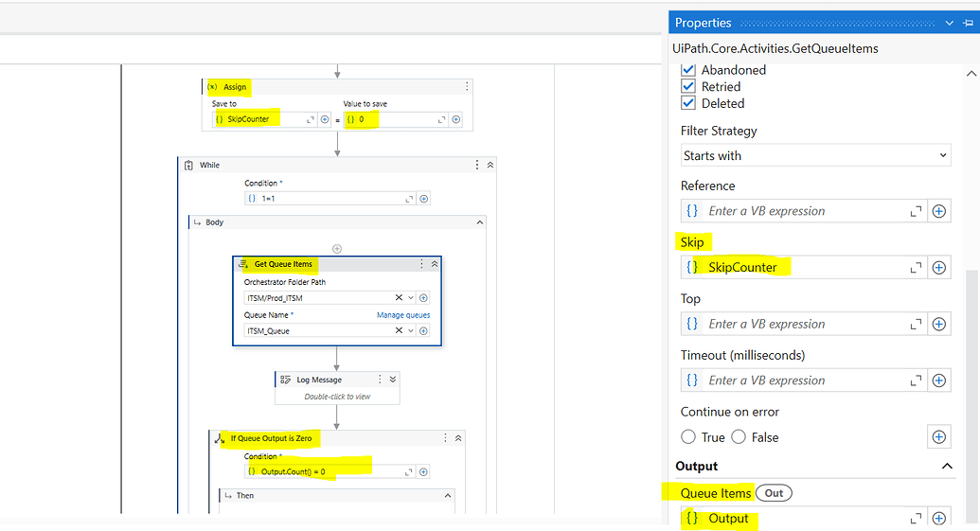Open the While activity three-dot options menu

pos(477,165)
